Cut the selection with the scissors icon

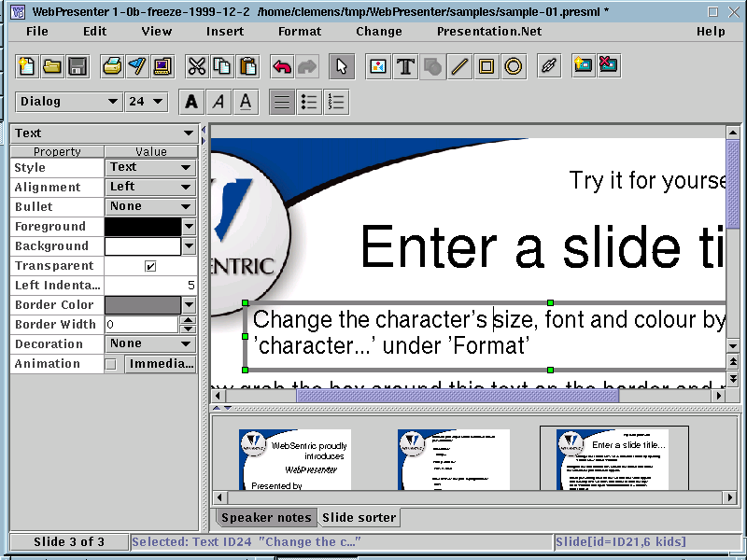pos(197,66)
